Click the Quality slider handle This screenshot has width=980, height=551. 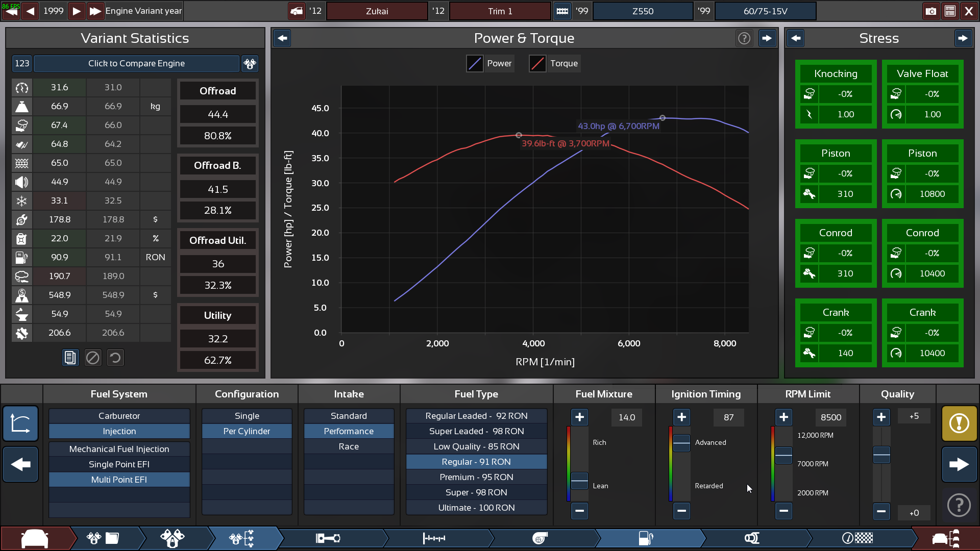click(881, 455)
